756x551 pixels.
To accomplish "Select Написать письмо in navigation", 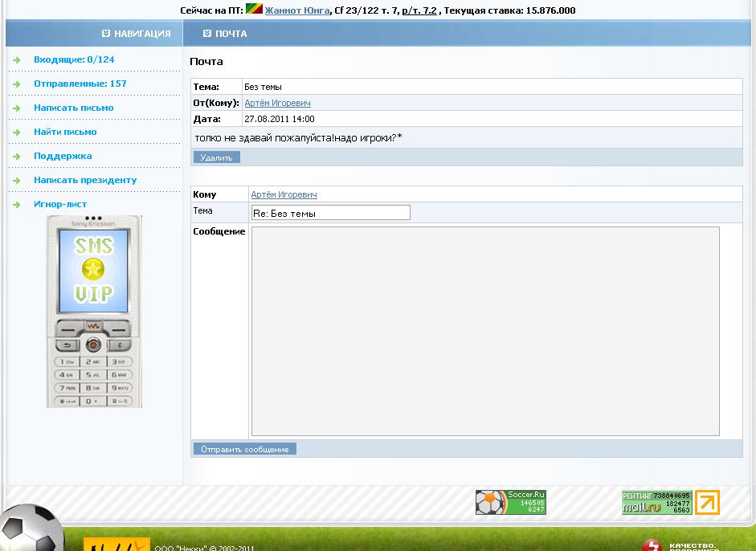I will 73,108.
